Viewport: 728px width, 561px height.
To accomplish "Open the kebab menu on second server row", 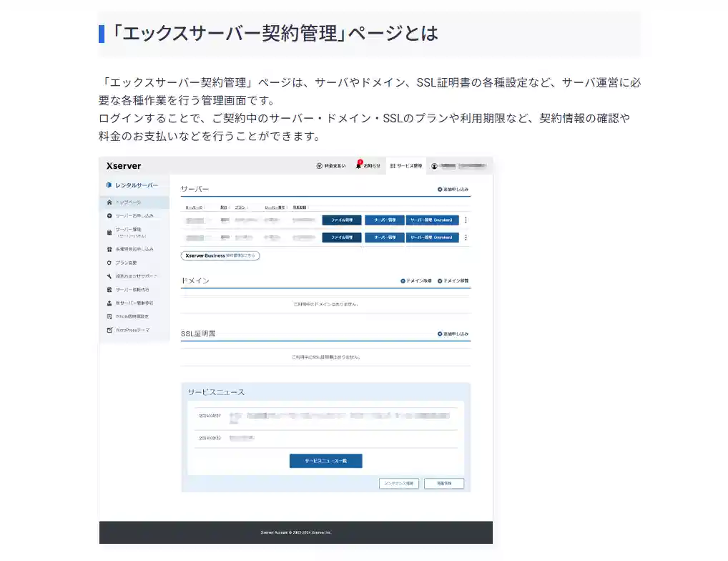I will point(466,238).
